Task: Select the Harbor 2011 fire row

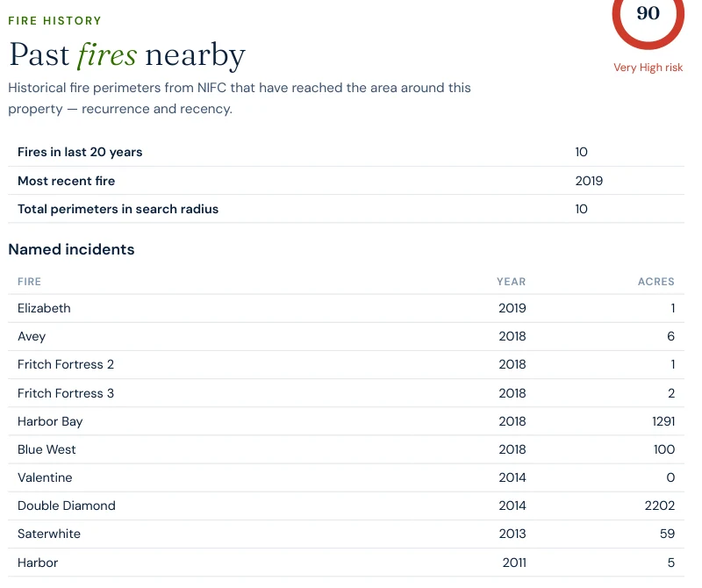Action: 346,563
